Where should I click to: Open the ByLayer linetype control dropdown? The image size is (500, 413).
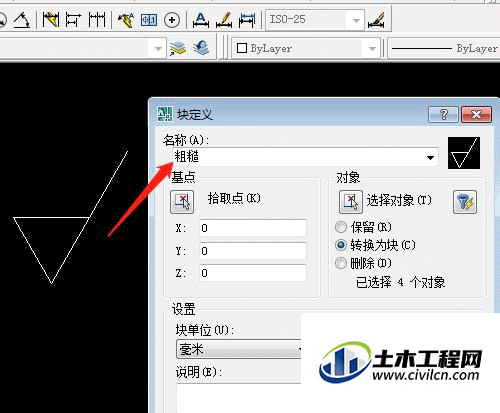click(444, 49)
